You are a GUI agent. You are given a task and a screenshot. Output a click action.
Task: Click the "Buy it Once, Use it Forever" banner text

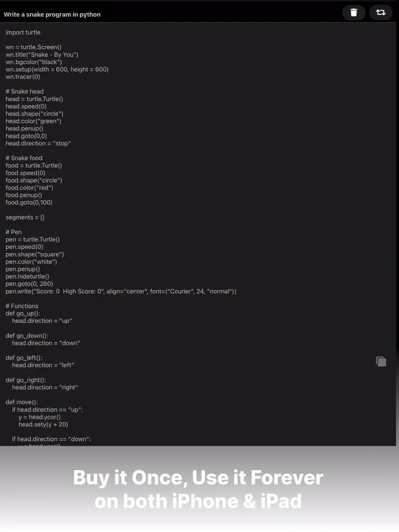198,477
